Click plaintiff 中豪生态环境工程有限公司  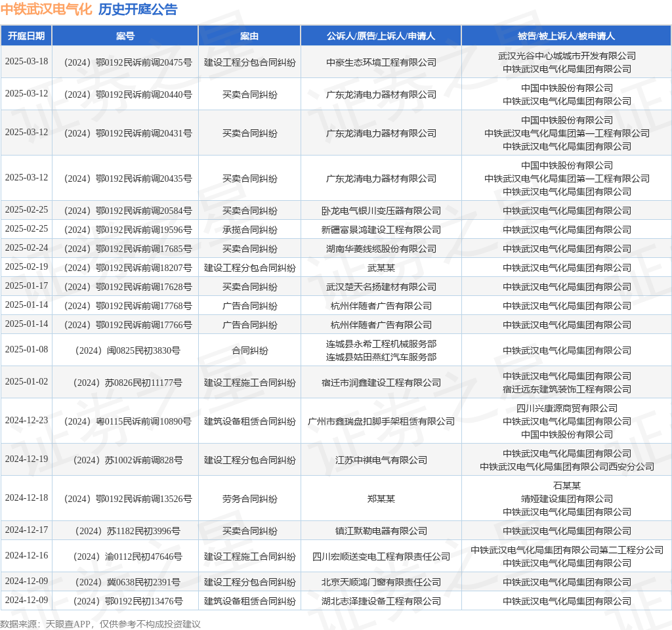point(381,62)
